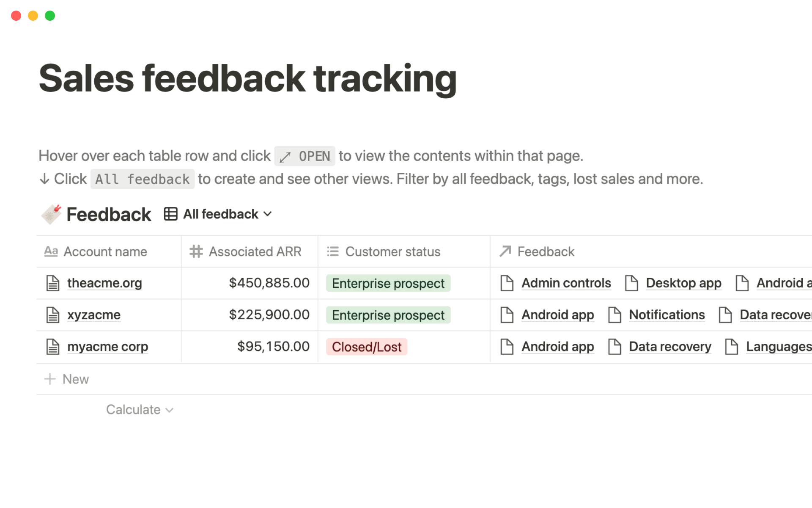812x508 pixels.
Task: Click the red Closed/Lost status tag
Action: point(366,347)
